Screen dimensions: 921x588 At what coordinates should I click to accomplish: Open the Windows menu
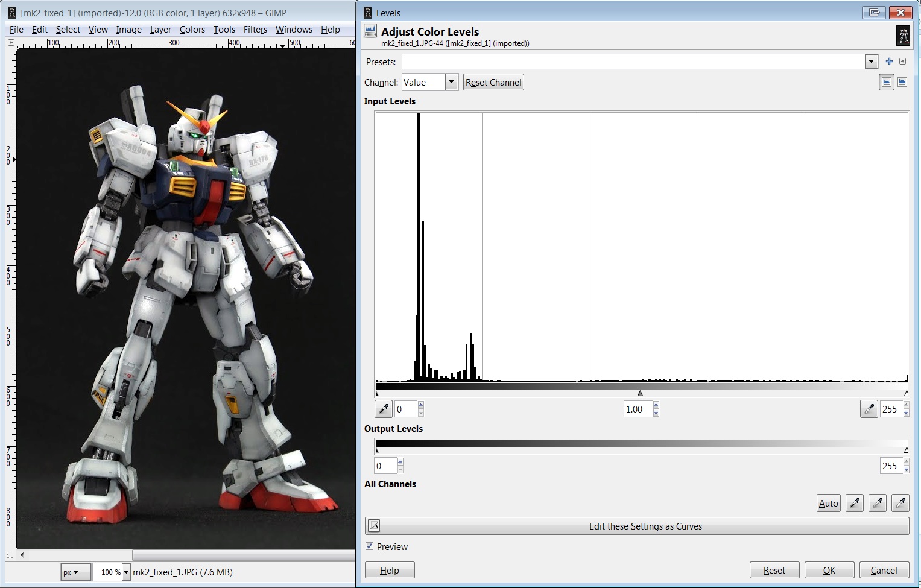point(294,30)
